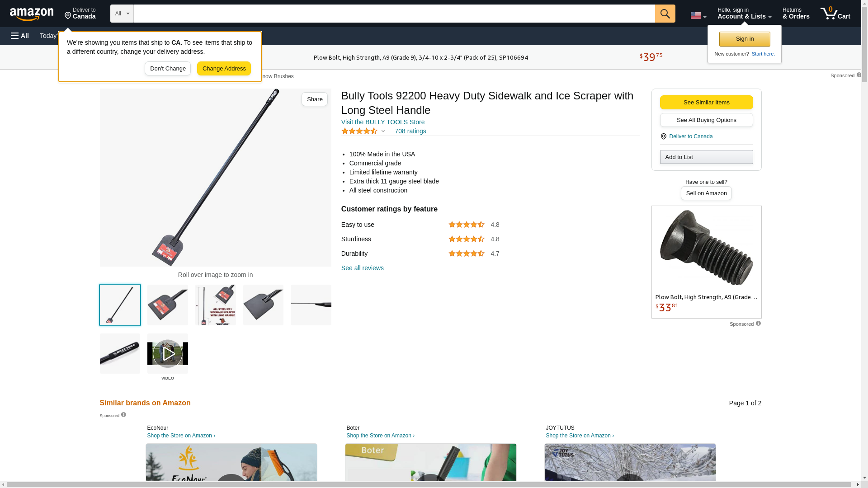This screenshot has width=868, height=488.
Task: Click See Similar Items button
Action: tap(706, 102)
